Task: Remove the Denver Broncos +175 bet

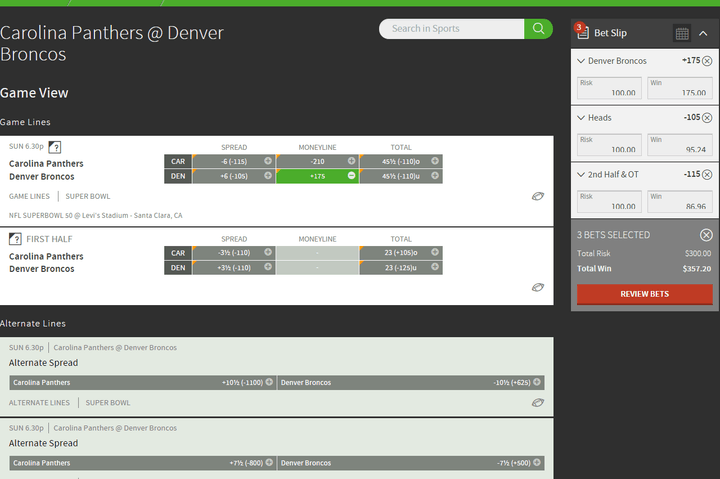Action: (x=707, y=61)
